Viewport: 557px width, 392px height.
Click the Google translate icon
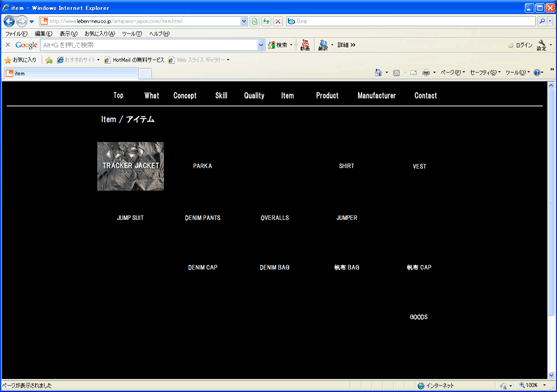[323, 45]
